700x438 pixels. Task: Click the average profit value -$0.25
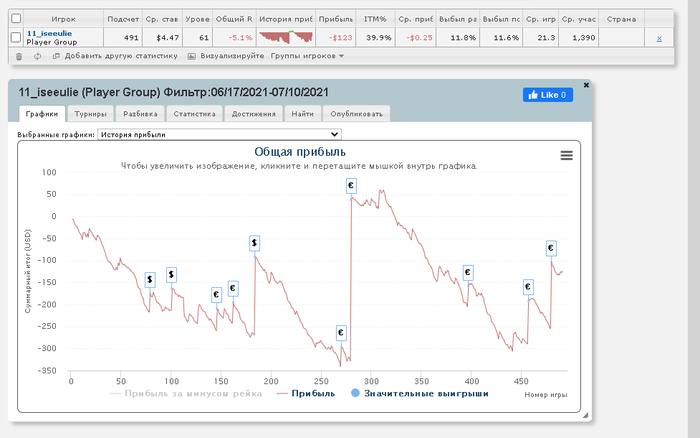420,38
